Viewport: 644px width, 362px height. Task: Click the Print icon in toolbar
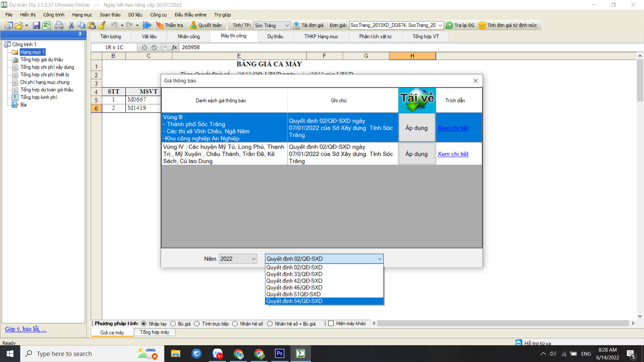59,25
